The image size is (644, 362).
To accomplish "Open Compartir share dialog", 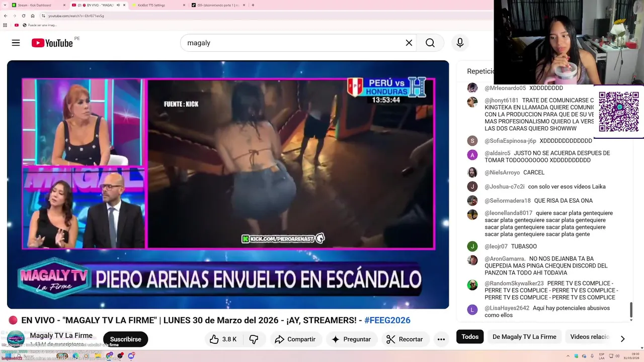I will (295, 339).
